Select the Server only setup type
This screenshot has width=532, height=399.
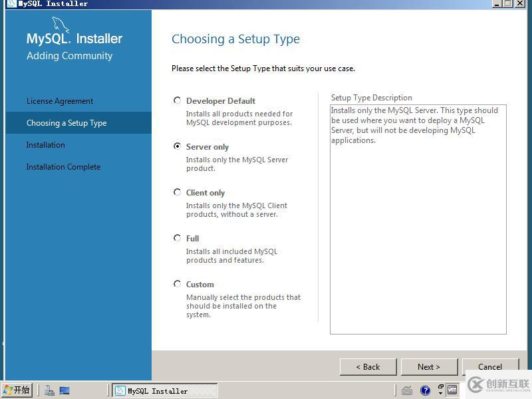tap(177, 146)
